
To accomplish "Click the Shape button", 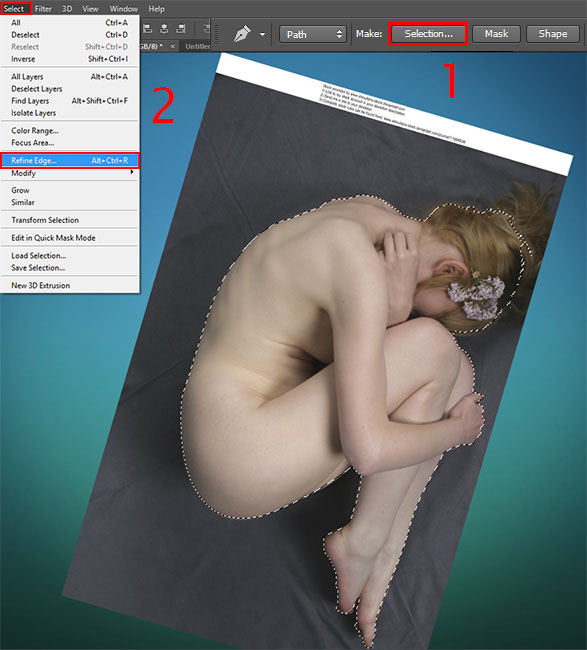I will [x=553, y=34].
